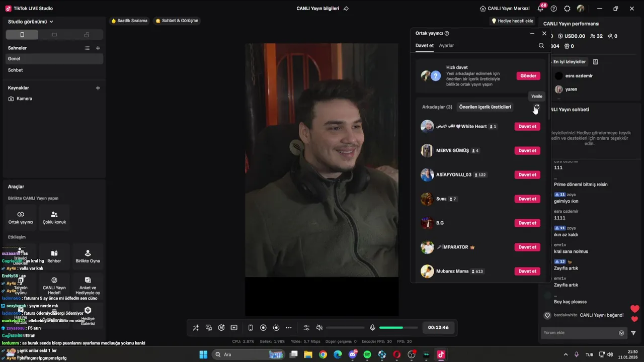This screenshot has height=362, width=644.
Task: Invite White Heart with Davet et
Action: (527, 126)
